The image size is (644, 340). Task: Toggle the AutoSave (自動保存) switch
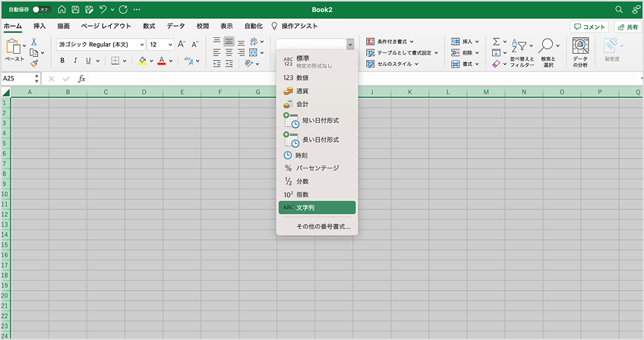tap(41, 9)
